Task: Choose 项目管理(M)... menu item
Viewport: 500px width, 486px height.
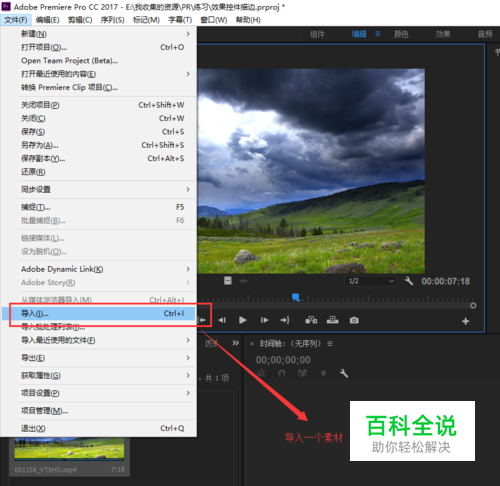Action: tap(99, 411)
